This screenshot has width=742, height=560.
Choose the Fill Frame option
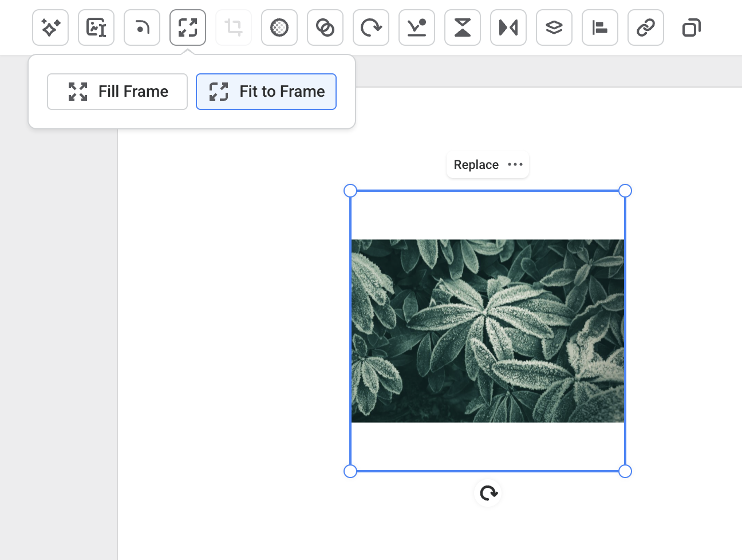(117, 92)
